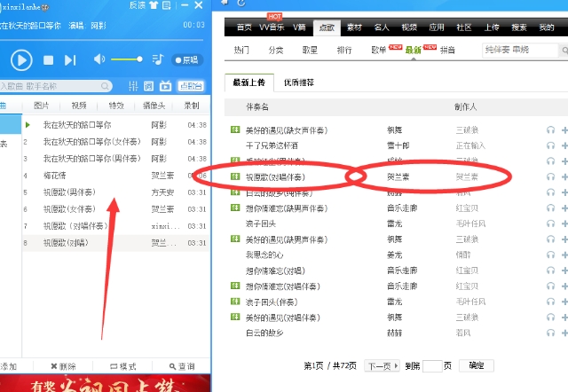This screenshot has width=568, height=392.
Task: Stop playback with the square button
Action: pos(49,60)
